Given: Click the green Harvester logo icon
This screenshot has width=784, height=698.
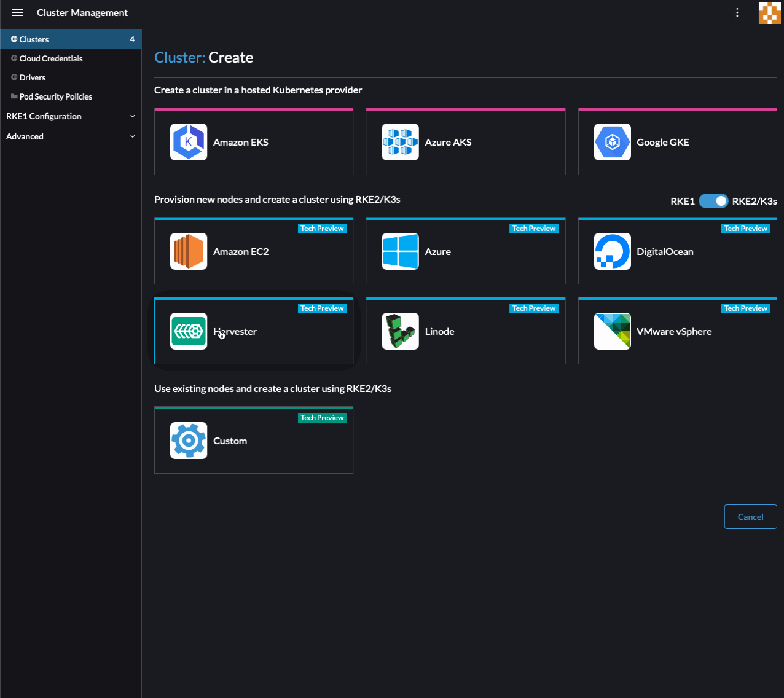Looking at the screenshot, I should point(189,331).
